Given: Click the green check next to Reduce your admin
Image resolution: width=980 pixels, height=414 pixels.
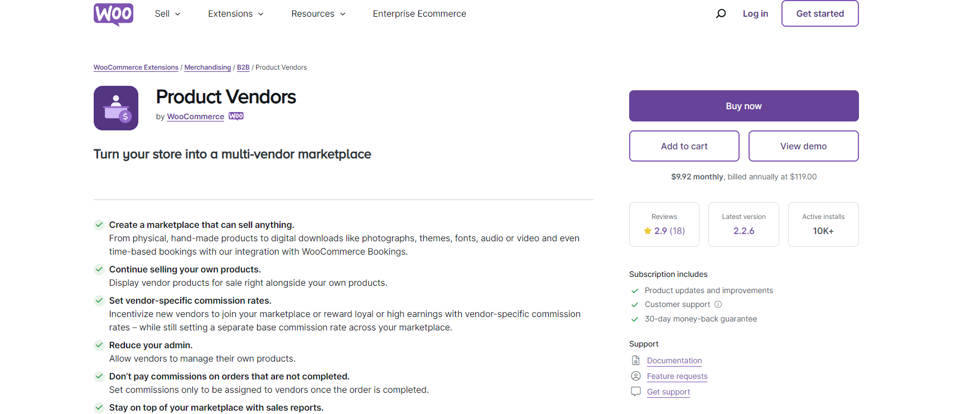Looking at the screenshot, I should pos(99,345).
